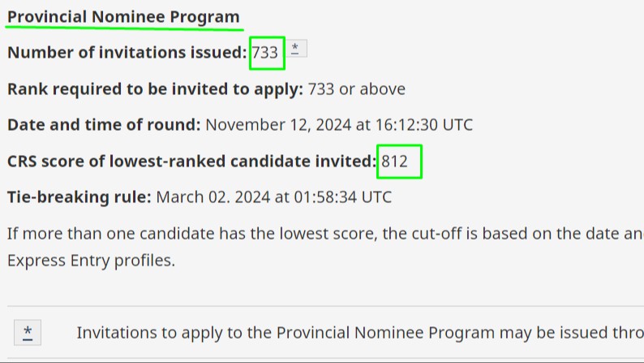Click the Tie-breaking rule label

79,197
